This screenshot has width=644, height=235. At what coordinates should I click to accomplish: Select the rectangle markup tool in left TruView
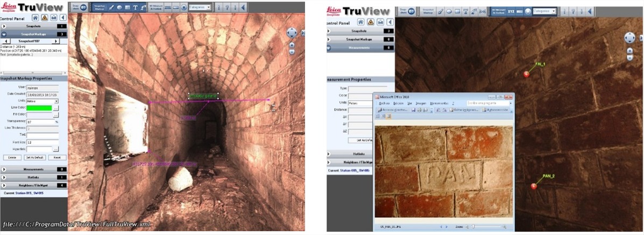point(128,8)
